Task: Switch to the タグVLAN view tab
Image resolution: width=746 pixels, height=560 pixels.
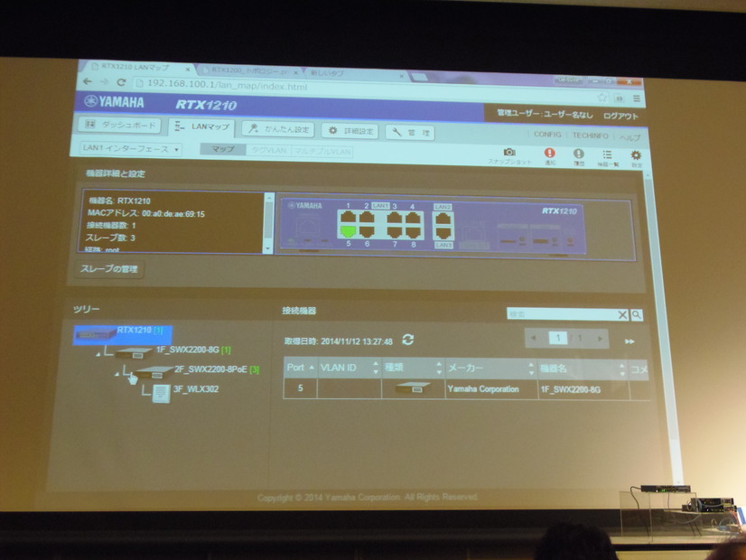Action: [x=269, y=151]
